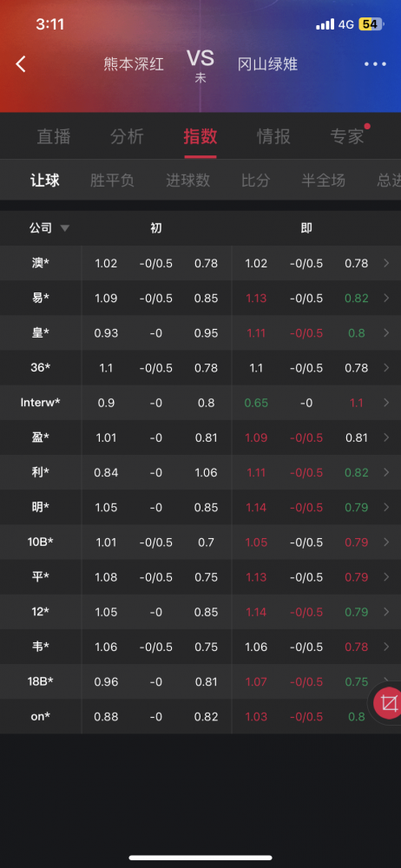Sort by the 公司 column dropdown triangle
Image resolution: width=401 pixels, height=868 pixels.
tap(65, 228)
